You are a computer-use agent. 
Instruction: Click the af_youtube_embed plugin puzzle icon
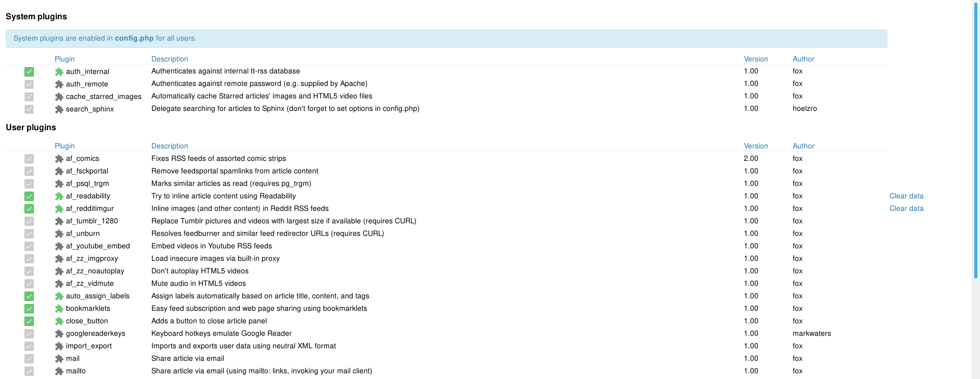(59, 246)
